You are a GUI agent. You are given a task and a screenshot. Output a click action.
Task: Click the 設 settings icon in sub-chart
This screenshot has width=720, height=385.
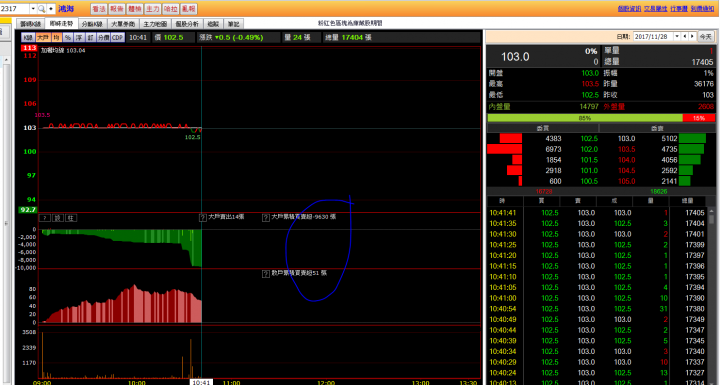pos(58,218)
